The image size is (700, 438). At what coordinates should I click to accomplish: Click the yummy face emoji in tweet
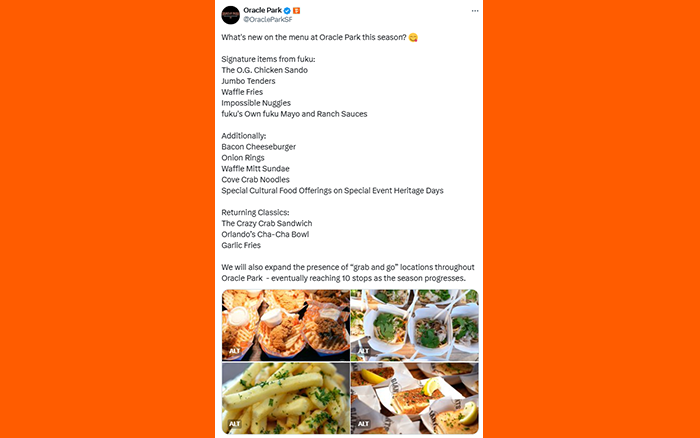413,38
